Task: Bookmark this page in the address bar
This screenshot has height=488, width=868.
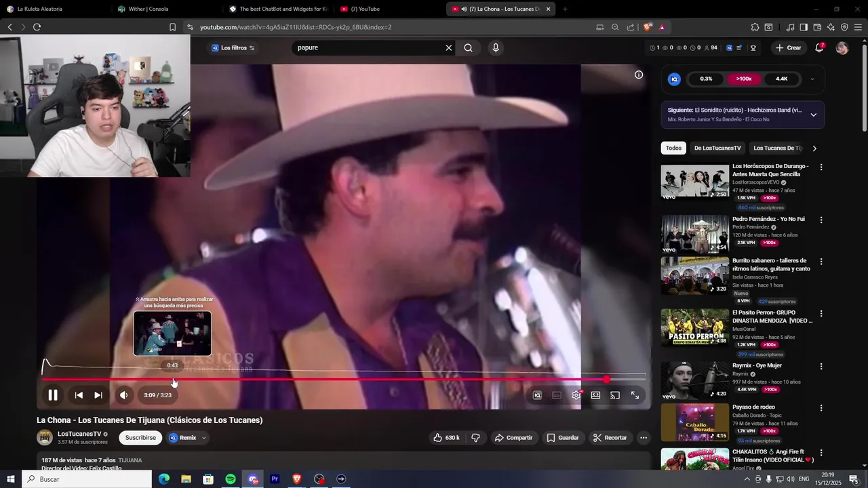Action: point(172,27)
